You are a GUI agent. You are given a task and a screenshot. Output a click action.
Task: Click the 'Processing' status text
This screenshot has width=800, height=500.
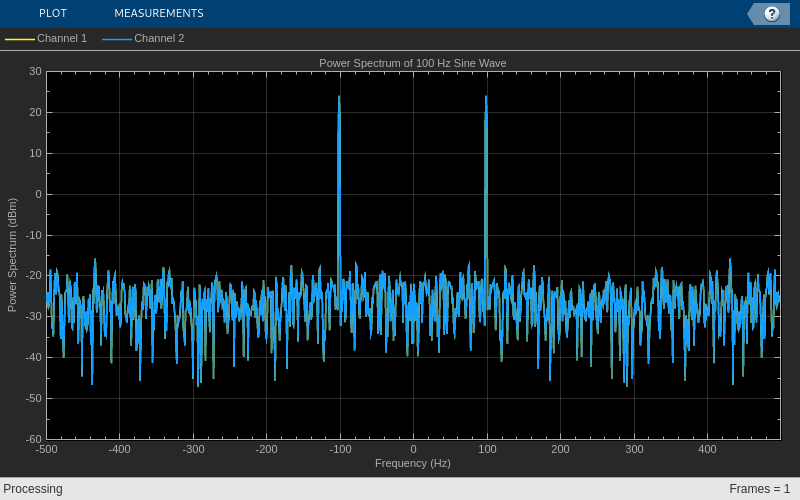coord(33,489)
